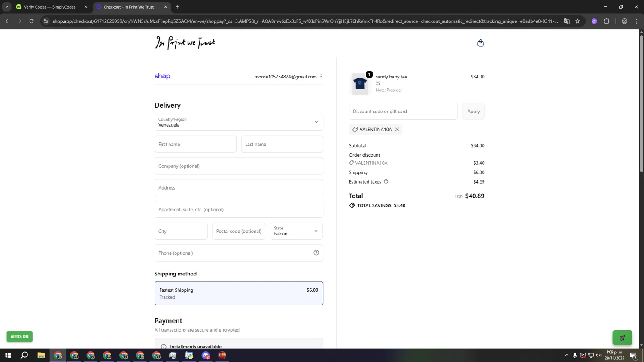Open Chrome three-dot menu
Viewport: 644px width, 362px height.
(x=637, y=21)
